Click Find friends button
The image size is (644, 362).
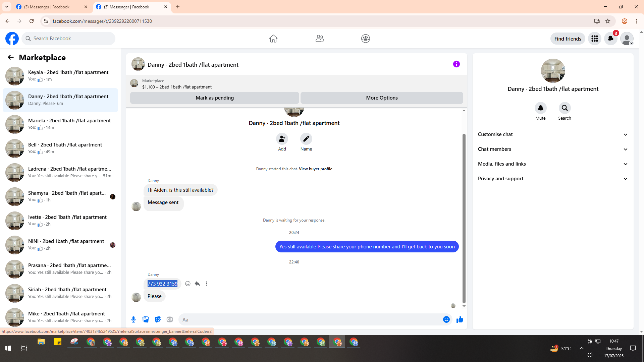coord(568,39)
